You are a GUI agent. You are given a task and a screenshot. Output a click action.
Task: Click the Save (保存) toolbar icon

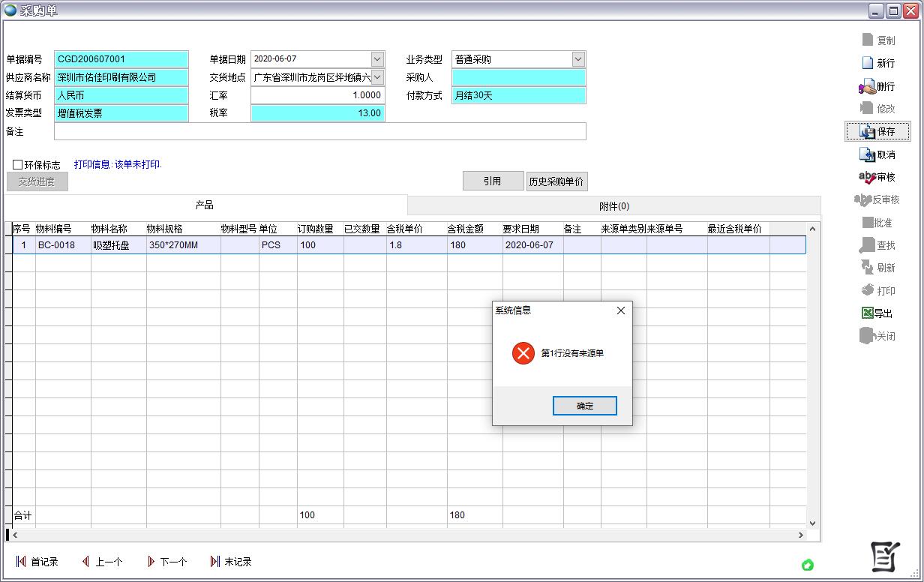click(x=868, y=132)
